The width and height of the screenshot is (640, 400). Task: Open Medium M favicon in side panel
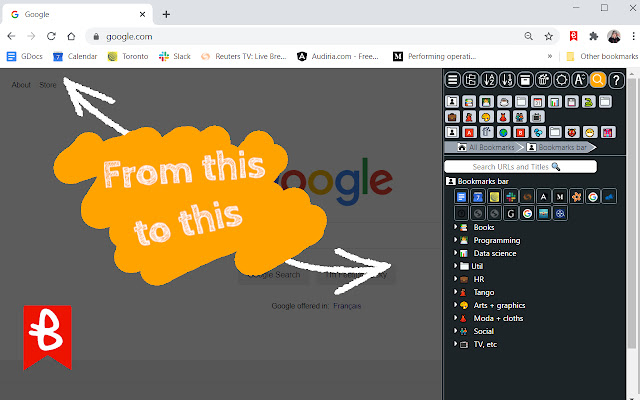pos(560,197)
